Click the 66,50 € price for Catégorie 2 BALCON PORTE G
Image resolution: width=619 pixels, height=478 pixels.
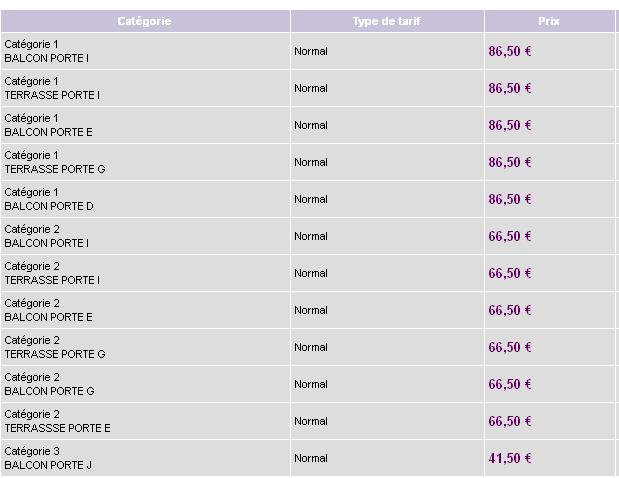(x=510, y=384)
